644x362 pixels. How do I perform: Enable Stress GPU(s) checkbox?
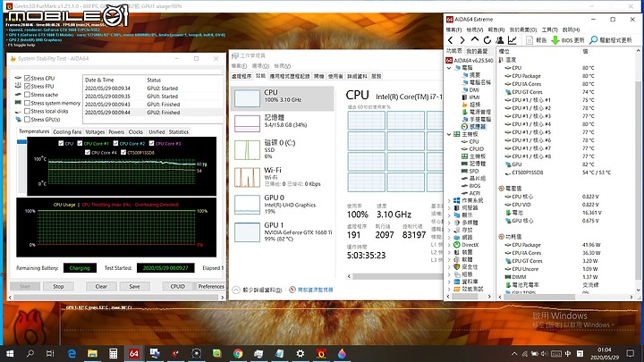(27, 120)
